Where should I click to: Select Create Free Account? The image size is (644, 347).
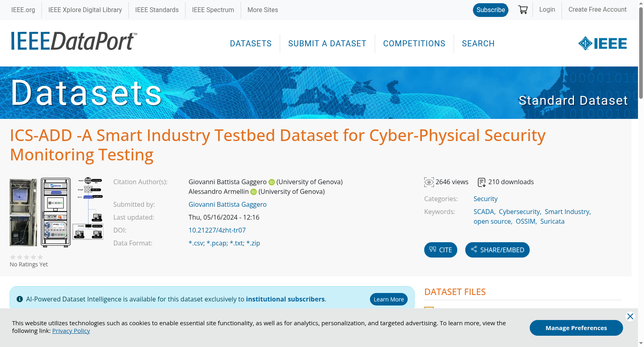(597, 10)
